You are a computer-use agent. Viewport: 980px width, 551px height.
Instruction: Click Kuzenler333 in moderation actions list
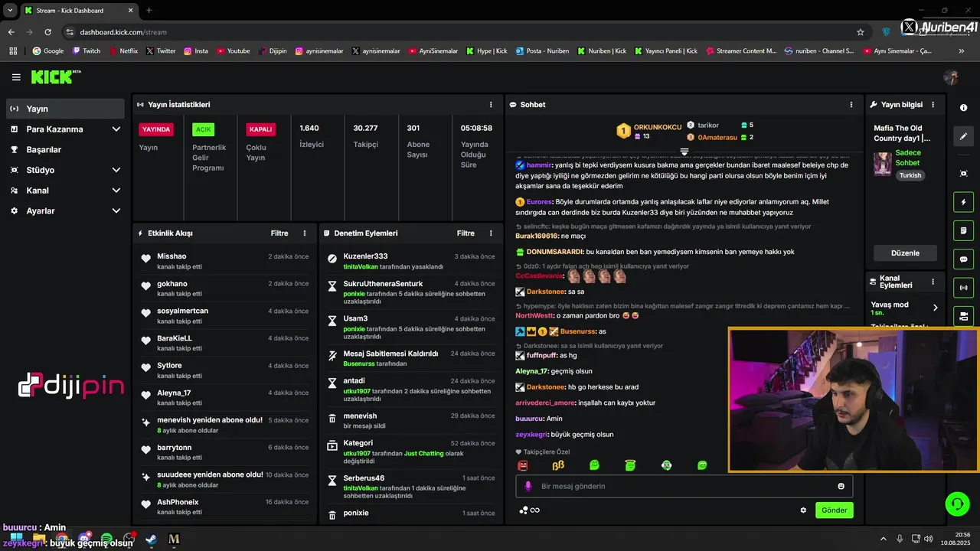(x=365, y=256)
